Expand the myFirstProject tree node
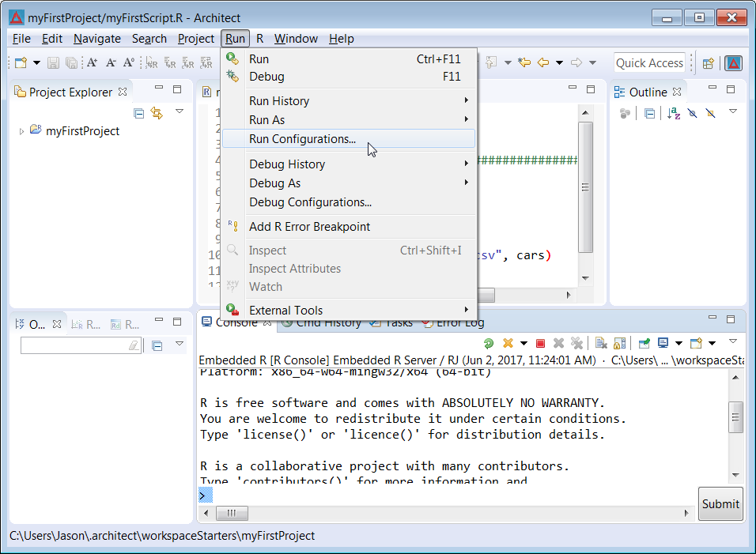The image size is (756, 554). [21, 131]
